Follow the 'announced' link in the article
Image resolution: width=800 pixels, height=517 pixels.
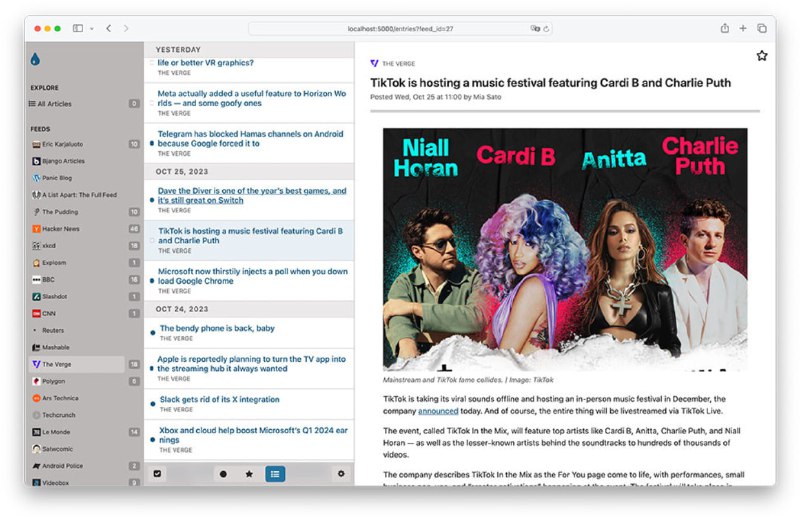(x=438, y=411)
